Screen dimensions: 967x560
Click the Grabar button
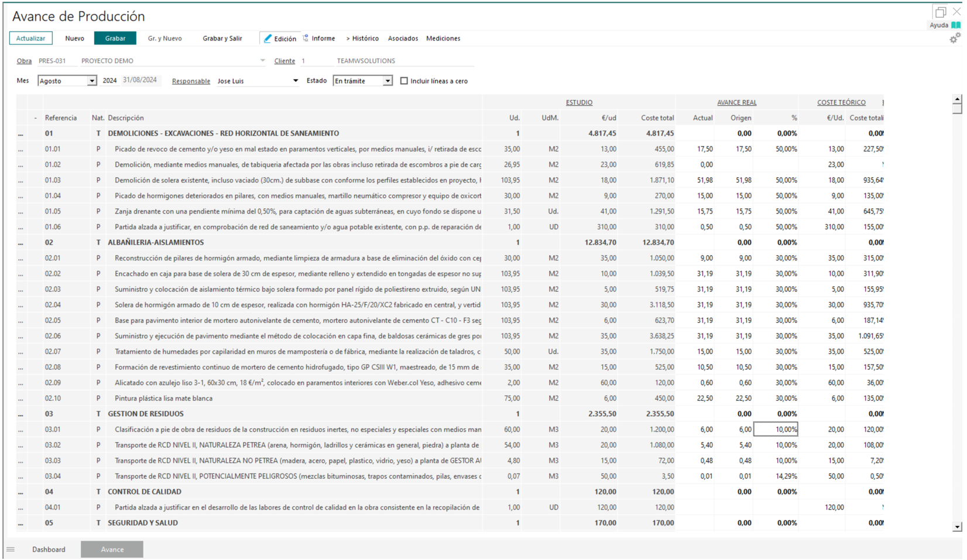(115, 38)
